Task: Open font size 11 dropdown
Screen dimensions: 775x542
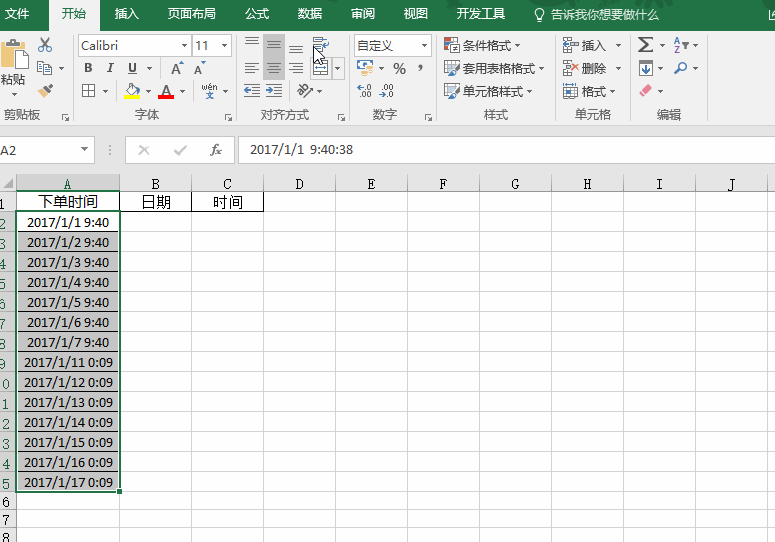Action: [x=224, y=45]
